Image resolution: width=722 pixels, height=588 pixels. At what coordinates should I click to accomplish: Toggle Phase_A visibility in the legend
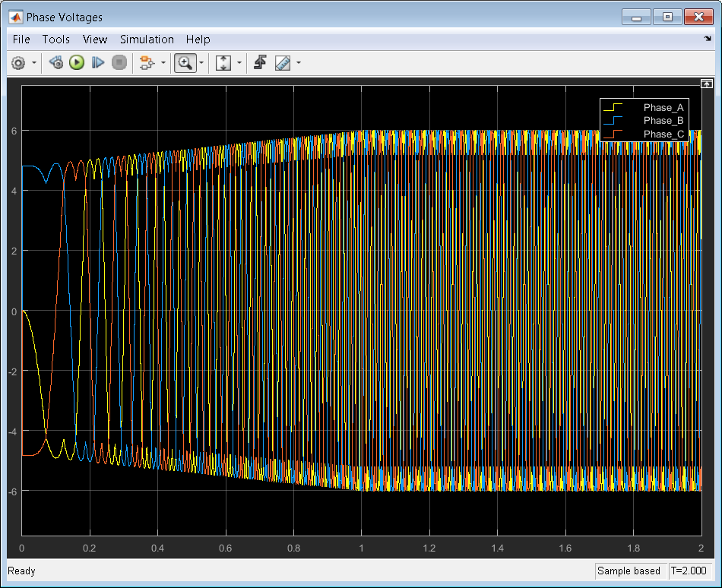[x=663, y=107]
